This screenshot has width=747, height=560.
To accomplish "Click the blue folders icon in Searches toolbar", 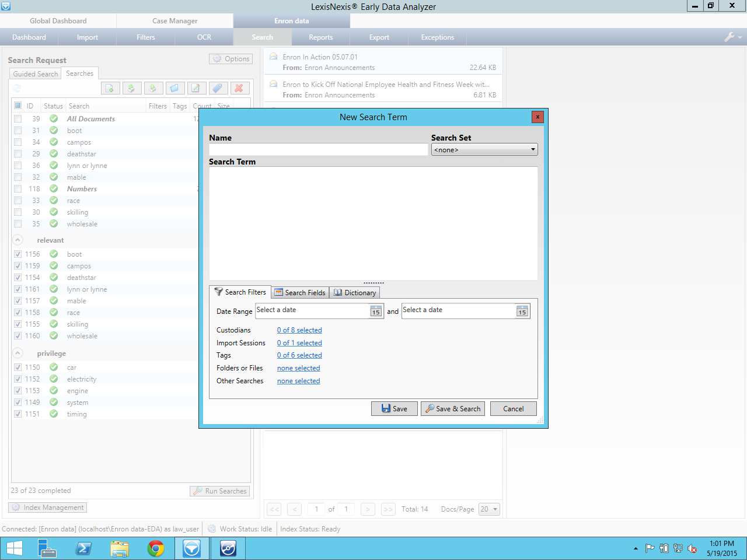I will coord(174,88).
